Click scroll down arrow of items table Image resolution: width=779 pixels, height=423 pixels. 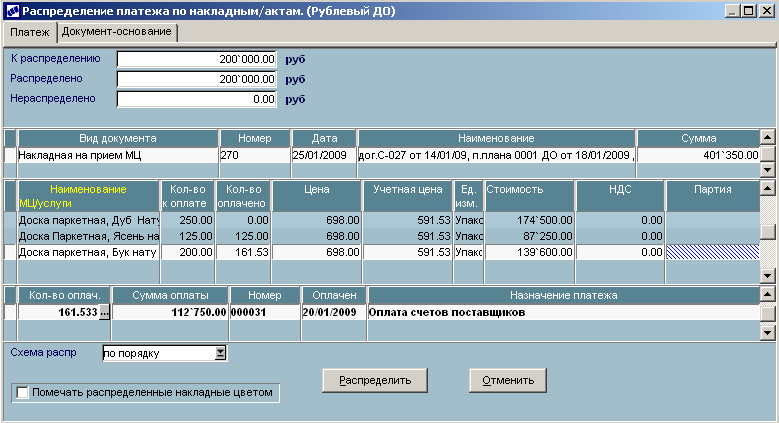point(768,276)
